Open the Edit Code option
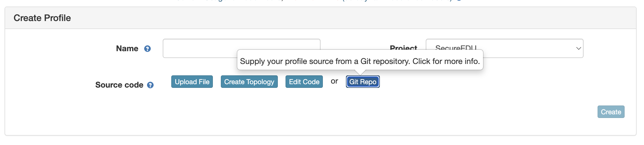The width and height of the screenshot is (644, 145). 304,82
